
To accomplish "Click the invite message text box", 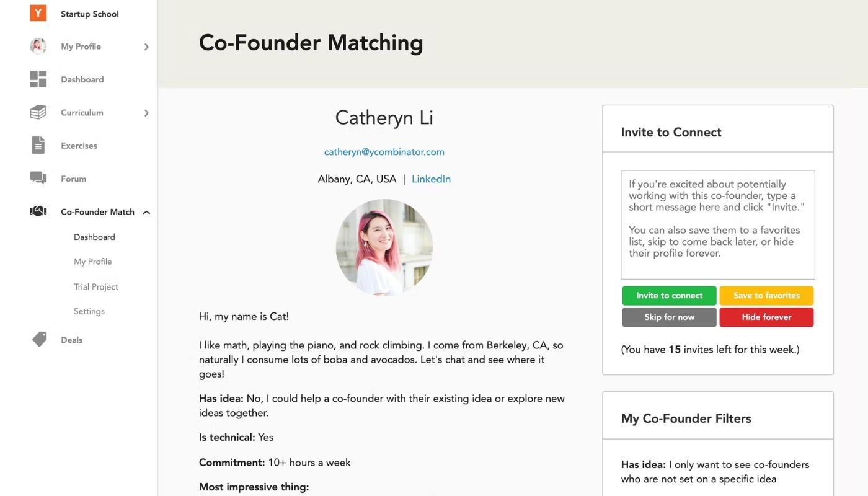I will [x=717, y=224].
